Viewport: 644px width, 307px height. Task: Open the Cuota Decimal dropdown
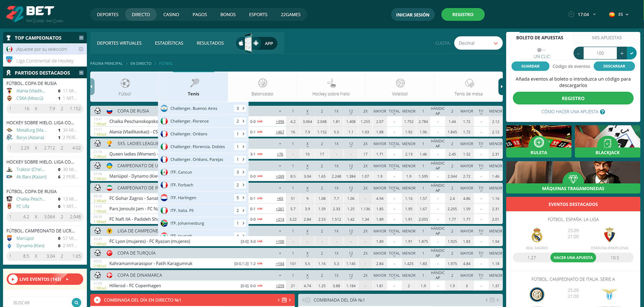(478, 43)
